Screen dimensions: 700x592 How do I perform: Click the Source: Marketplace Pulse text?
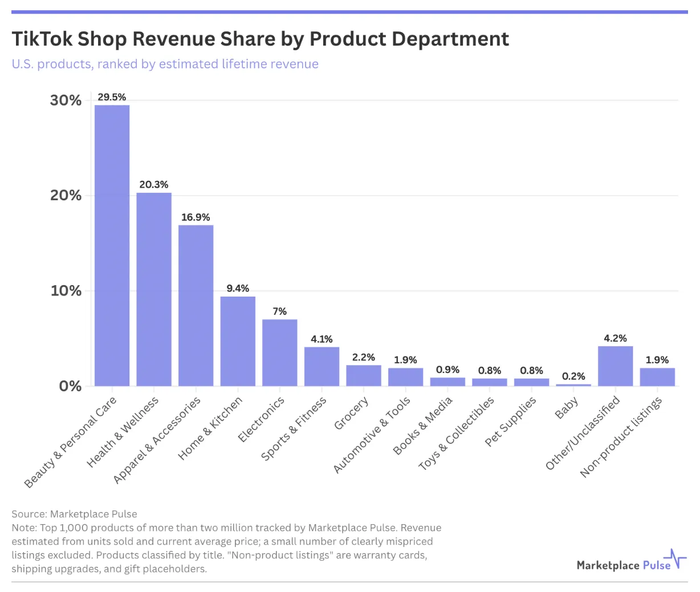pyautogui.click(x=75, y=514)
